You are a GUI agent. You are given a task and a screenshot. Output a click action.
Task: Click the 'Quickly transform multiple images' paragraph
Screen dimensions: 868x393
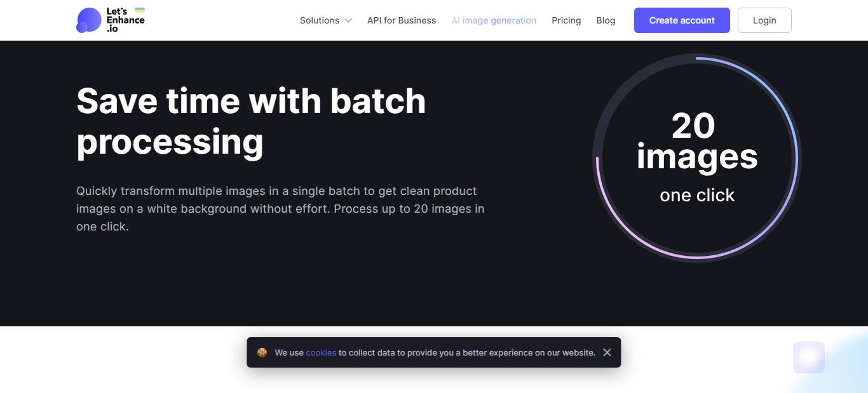(x=280, y=208)
